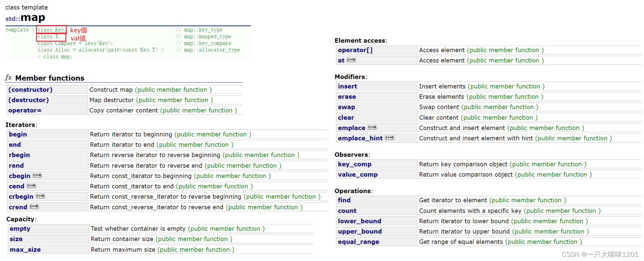This screenshot has width=644, height=261.
Task: Open the (constructor) member function link
Action: 30,90
